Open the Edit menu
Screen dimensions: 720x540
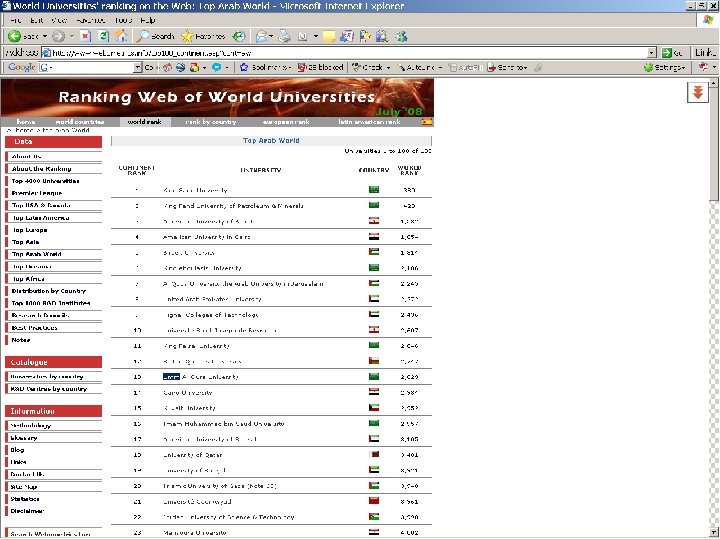[37, 20]
